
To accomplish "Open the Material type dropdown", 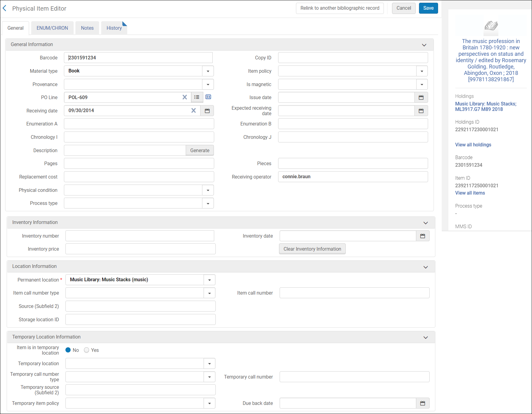I will tap(208, 71).
